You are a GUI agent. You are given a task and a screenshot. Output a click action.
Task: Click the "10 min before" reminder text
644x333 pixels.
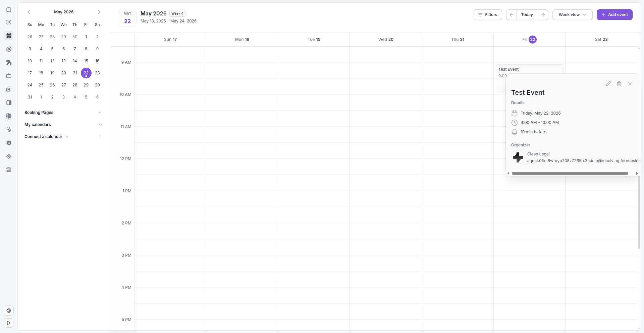533,132
